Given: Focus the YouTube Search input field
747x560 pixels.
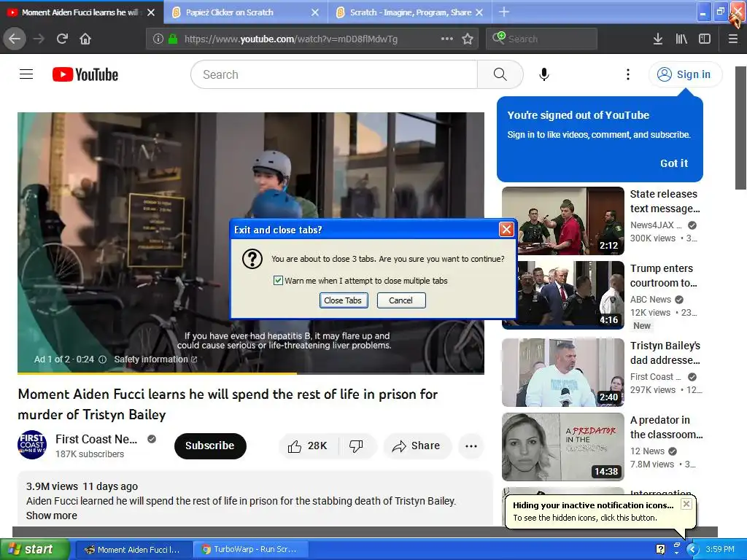Looking at the screenshot, I should coord(333,74).
